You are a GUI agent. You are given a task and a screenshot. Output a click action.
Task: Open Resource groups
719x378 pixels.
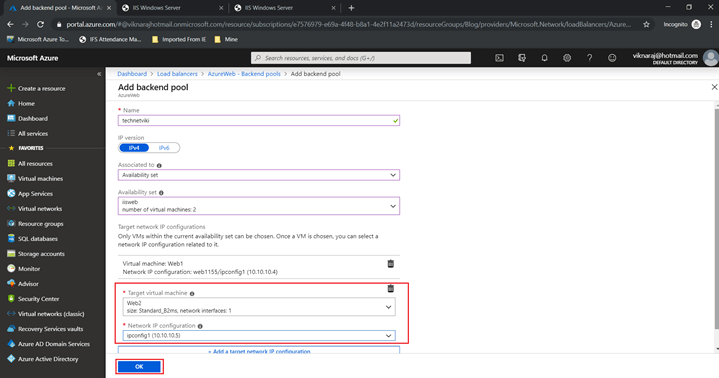tap(35, 223)
